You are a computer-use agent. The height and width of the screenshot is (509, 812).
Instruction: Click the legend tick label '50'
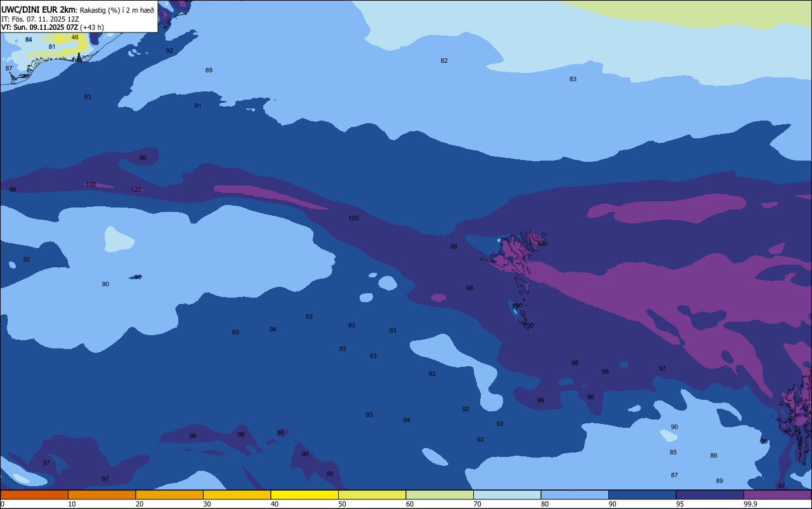(342, 504)
